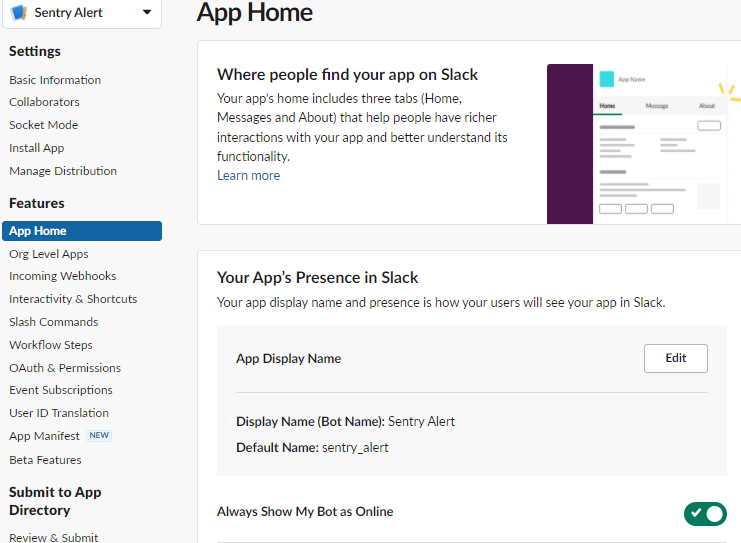Navigate to Slash Commands
This screenshot has width=741, height=543.
point(53,322)
